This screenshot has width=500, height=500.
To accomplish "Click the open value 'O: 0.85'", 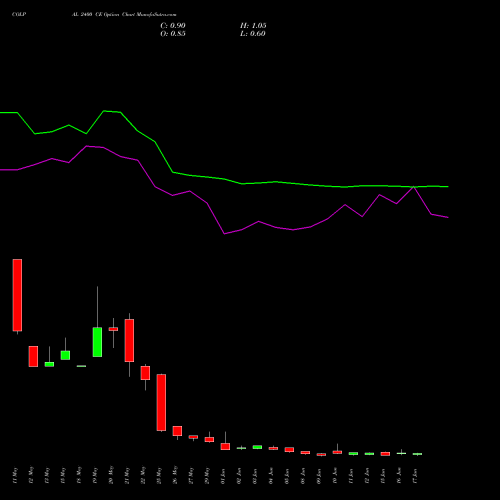I will [x=173, y=34].
